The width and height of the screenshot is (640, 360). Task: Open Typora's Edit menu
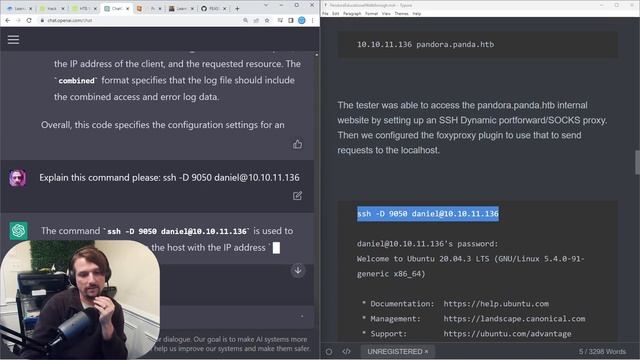[x=336, y=13]
